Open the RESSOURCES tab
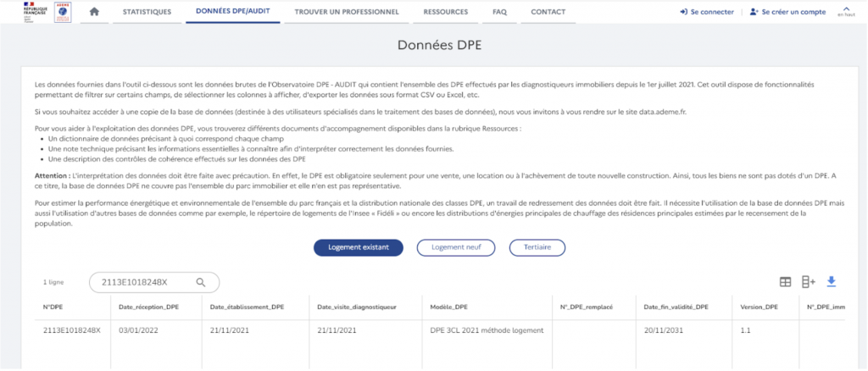 click(446, 12)
